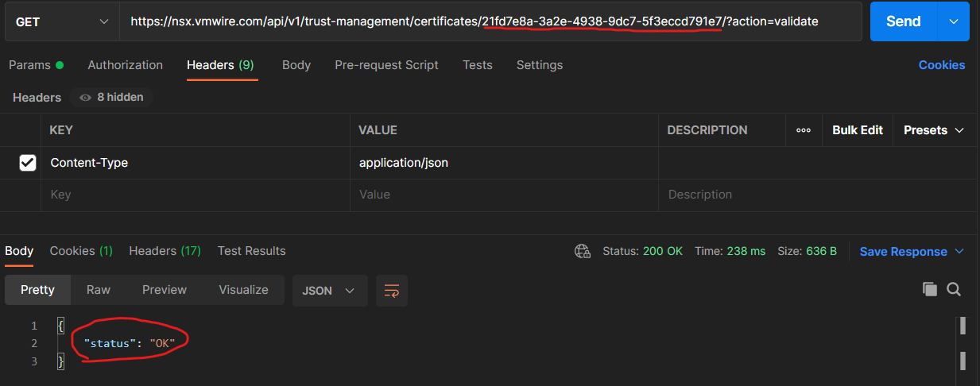Open the GET method dropdown
980x386 pixels.
point(62,21)
